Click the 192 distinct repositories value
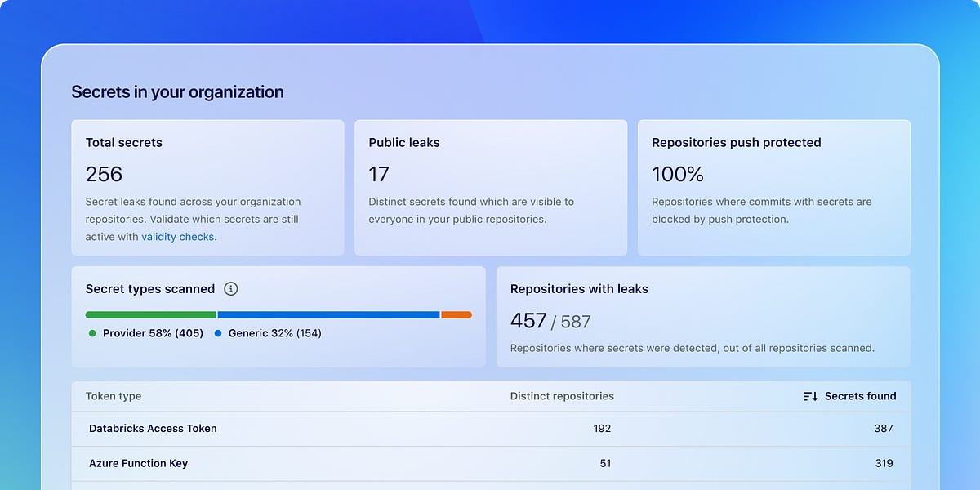 [602, 429]
